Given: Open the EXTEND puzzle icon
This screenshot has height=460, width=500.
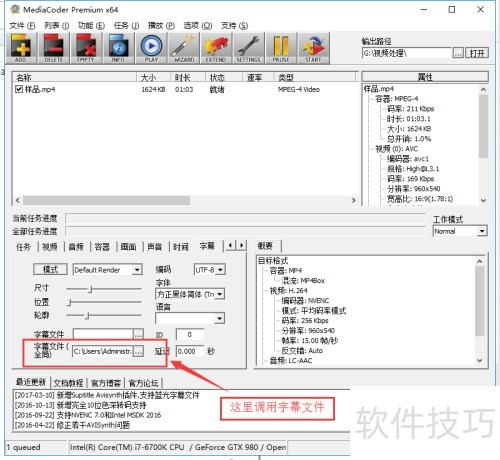Looking at the screenshot, I should pos(216,48).
